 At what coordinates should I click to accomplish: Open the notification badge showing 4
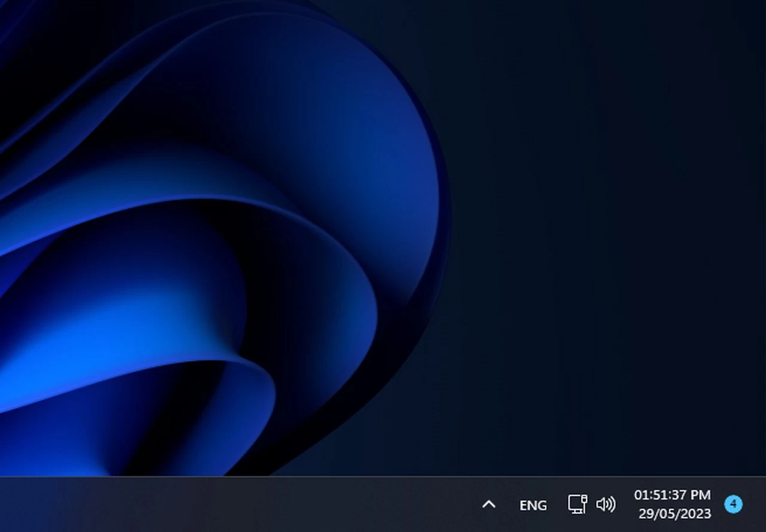tap(733, 504)
